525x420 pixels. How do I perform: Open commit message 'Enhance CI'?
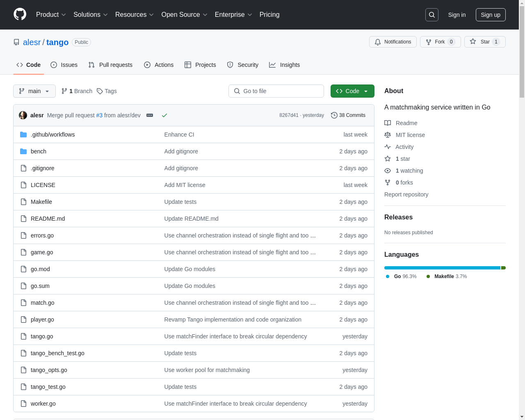click(179, 135)
